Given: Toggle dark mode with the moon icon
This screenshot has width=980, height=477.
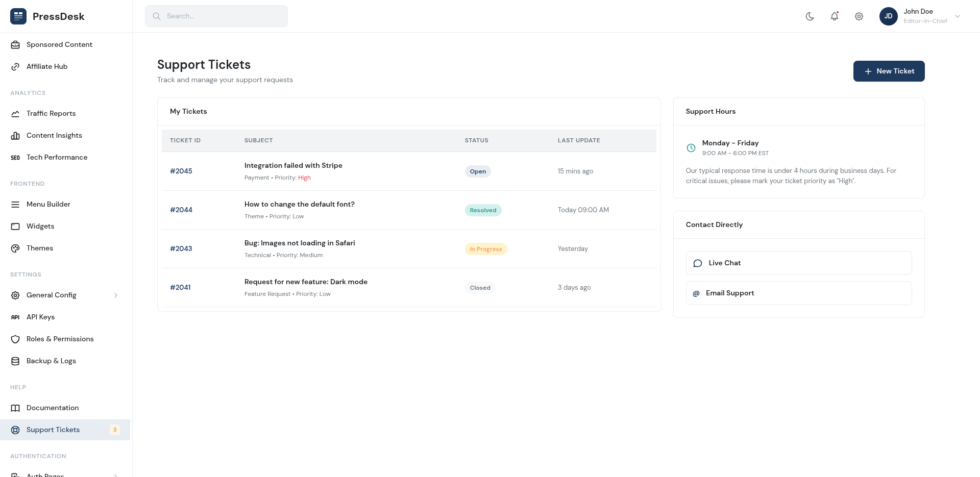Looking at the screenshot, I should click(810, 16).
